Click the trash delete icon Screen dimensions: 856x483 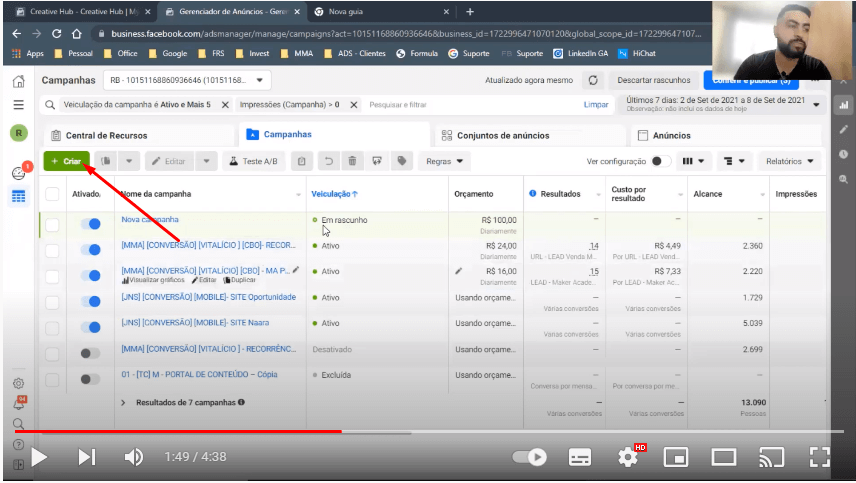click(352, 161)
